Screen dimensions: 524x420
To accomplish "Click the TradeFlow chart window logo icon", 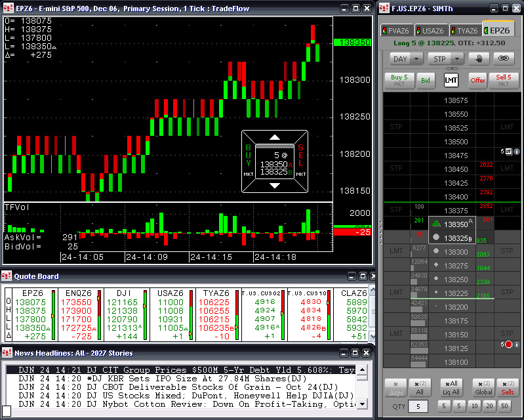I will (9, 8).
